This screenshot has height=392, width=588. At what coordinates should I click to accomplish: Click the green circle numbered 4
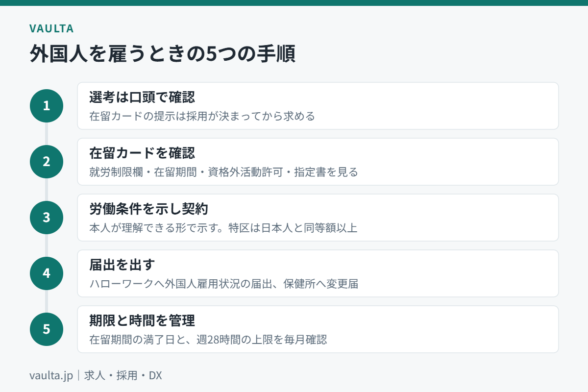click(47, 273)
